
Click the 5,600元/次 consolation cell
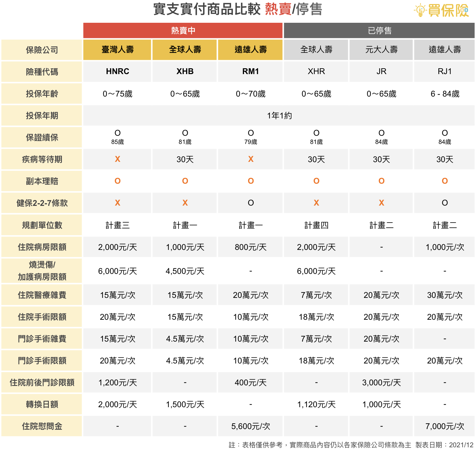[x=250, y=426]
